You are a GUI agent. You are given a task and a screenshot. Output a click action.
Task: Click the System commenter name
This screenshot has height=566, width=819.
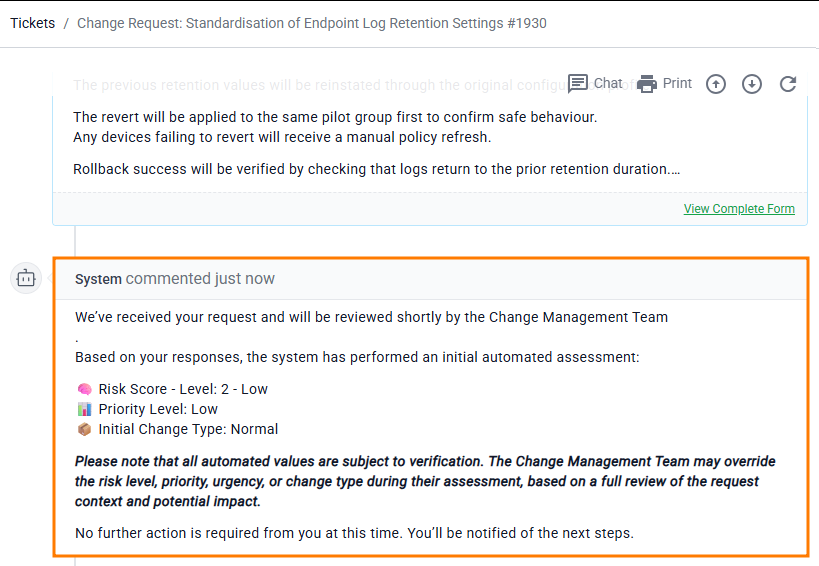tap(98, 279)
